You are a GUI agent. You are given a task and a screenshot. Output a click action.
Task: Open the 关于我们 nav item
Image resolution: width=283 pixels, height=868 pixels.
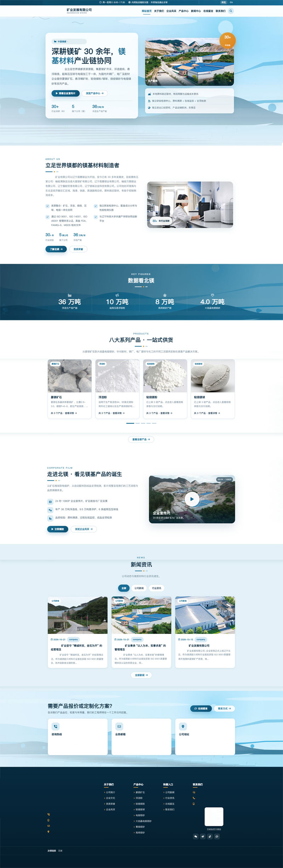coord(159,11)
